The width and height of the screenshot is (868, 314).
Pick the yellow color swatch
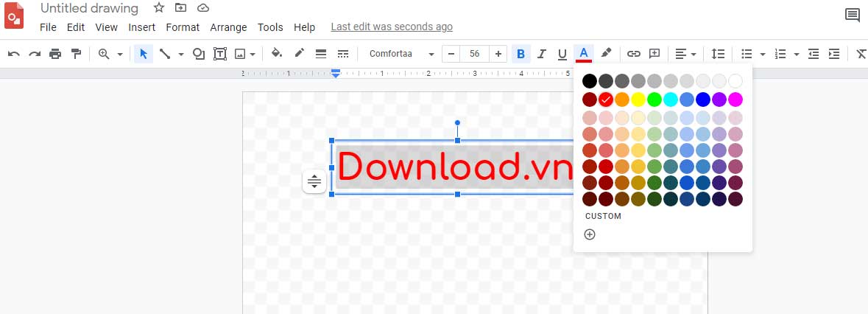pos(638,100)
